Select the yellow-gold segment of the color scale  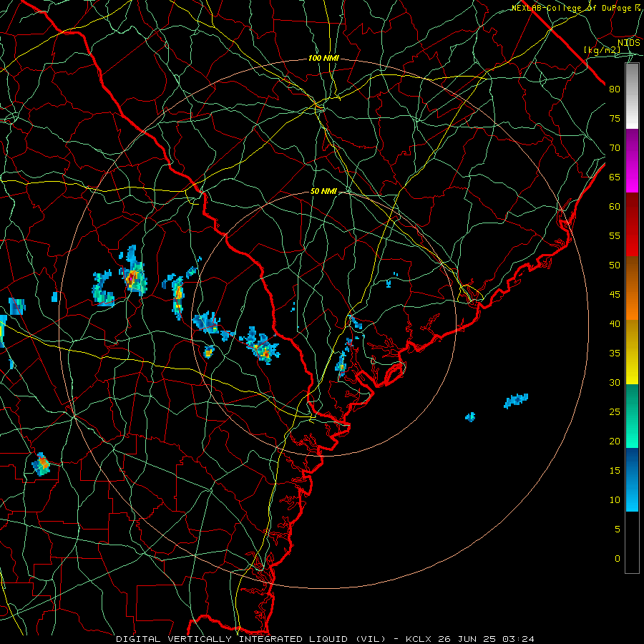click(x=632, y=352)
